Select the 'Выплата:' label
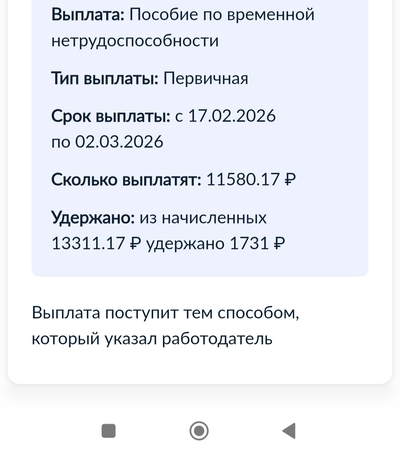This screenshot has height=454, width=400. tap(88, 15)
